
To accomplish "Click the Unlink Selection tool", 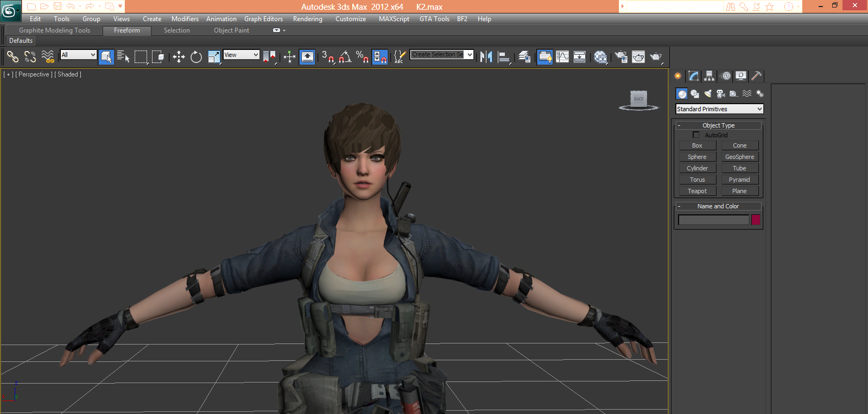I will coord(30,56).
